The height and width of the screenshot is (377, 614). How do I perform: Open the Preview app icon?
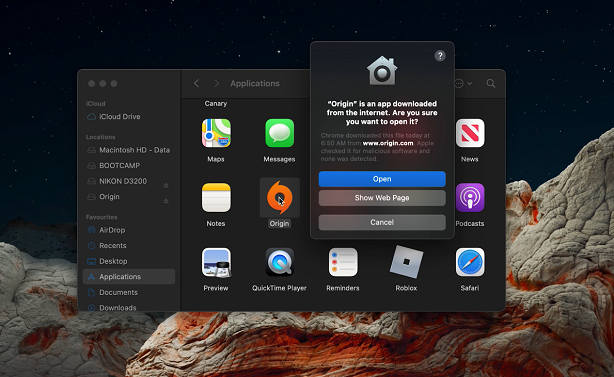tap(216, 262)
